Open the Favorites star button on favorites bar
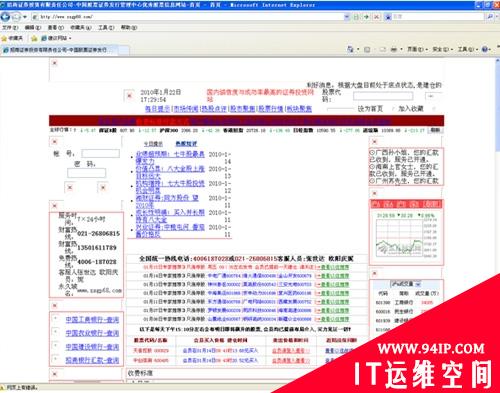 click(12, 38)
